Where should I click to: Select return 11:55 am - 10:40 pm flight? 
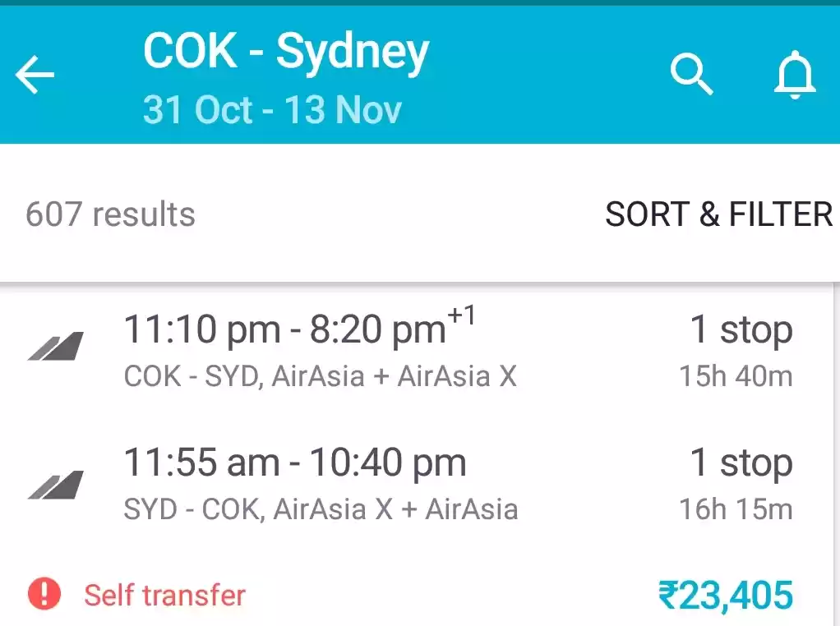pyautogui.click(x=294, y=463)
